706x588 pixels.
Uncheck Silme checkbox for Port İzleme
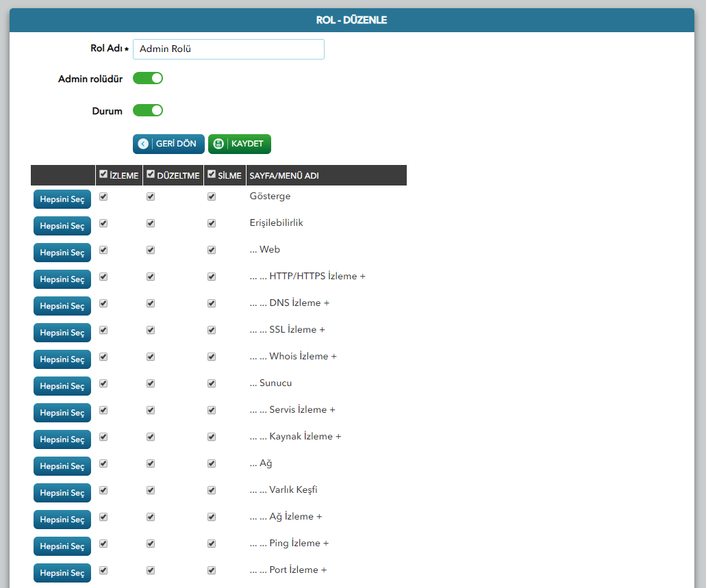click(x=212, y=570)
